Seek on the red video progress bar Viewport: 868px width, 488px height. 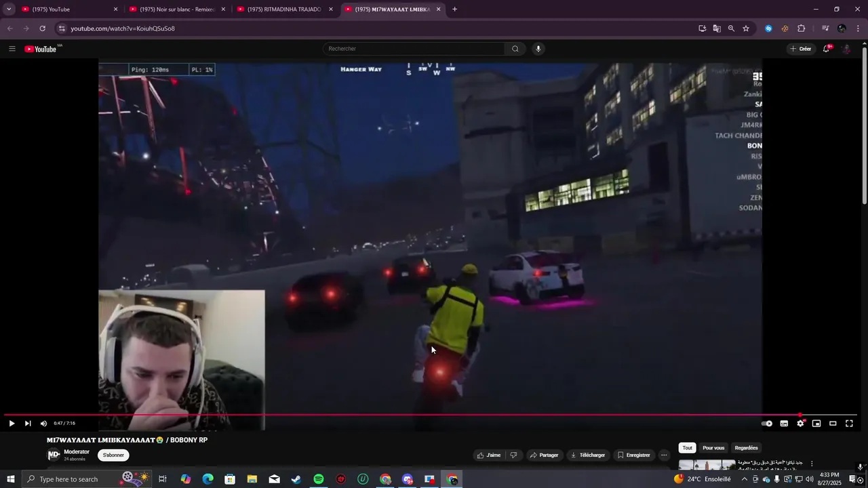pos(431,415)
